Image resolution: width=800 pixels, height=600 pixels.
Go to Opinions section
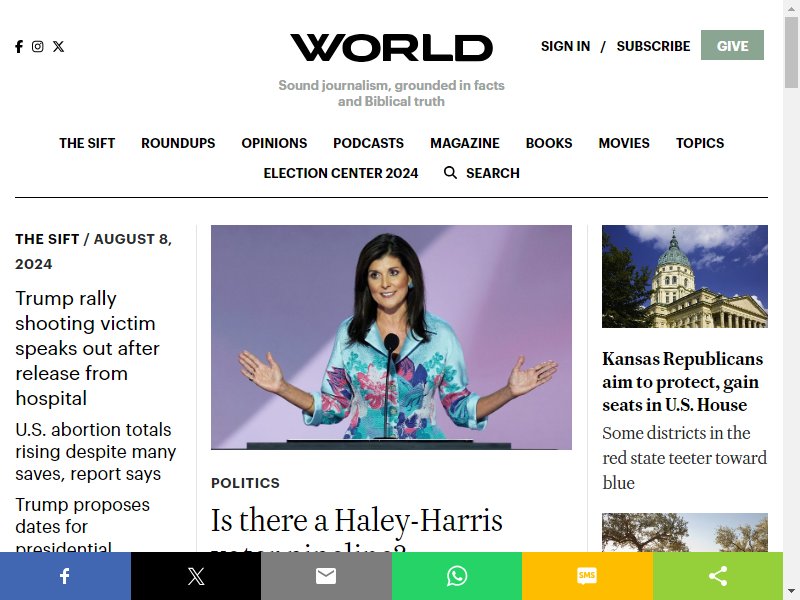(x=274, y=143)
